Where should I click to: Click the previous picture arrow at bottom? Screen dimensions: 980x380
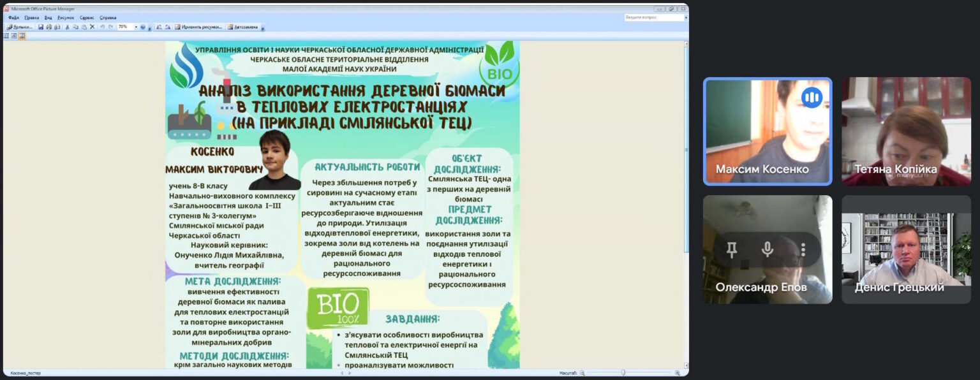click(x=341, y=373)
